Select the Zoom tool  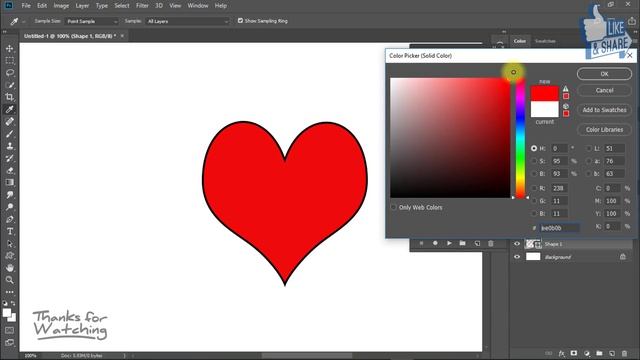[x=9, y=280]
